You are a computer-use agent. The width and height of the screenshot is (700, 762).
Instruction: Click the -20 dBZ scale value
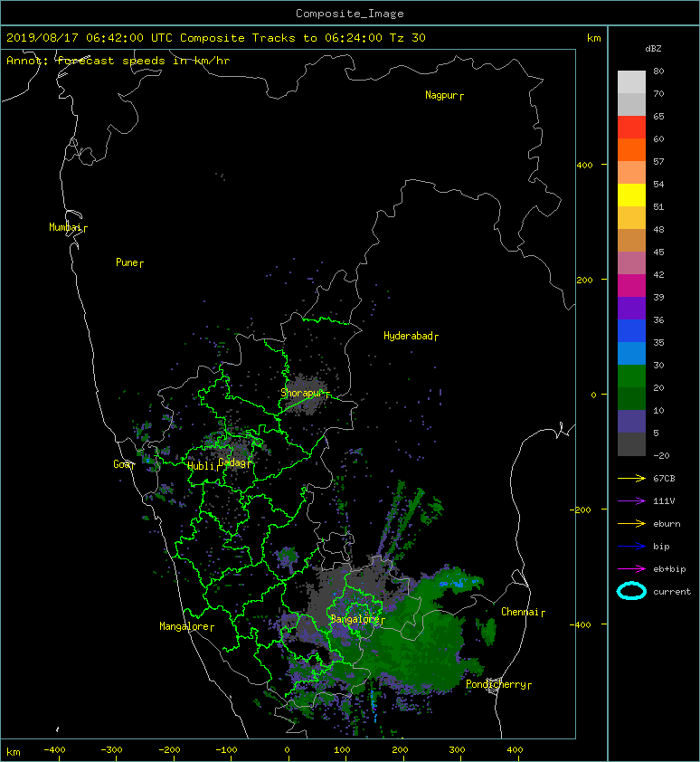[661, 456]
